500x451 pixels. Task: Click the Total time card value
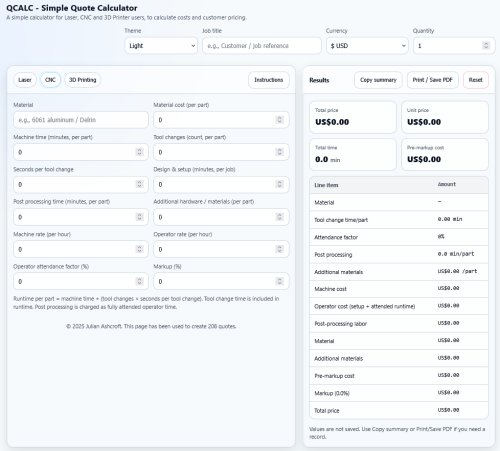coord(328,159)
